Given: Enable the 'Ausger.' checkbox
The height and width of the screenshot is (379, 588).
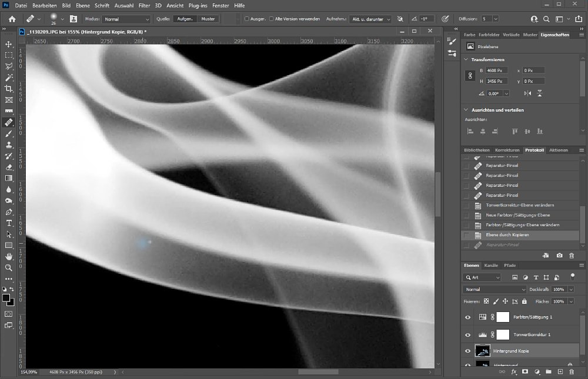Looking at the screenshot, I should click(246, 19).
